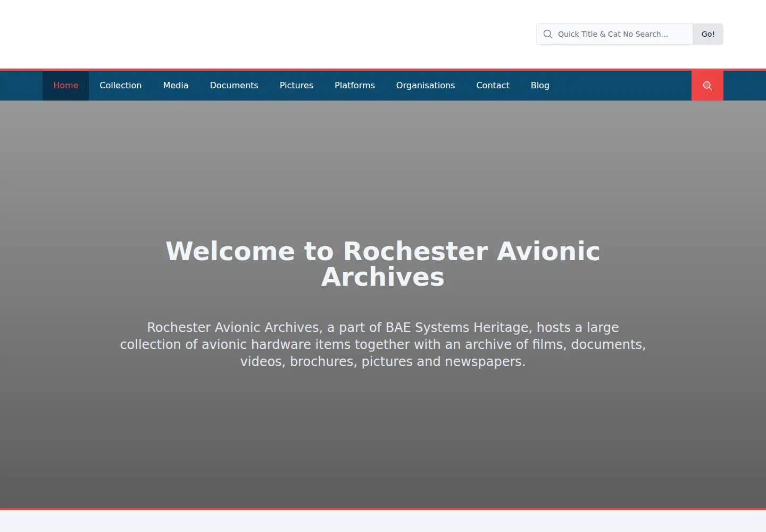Open the Media section
Screen dimensions: 766x532
[x=176, y=86]
